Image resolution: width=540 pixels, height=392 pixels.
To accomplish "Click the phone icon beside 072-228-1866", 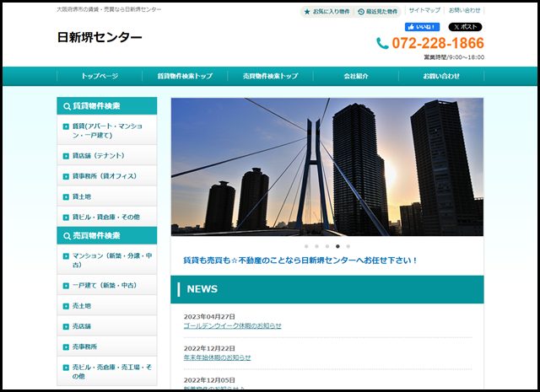I will point(382,43).
